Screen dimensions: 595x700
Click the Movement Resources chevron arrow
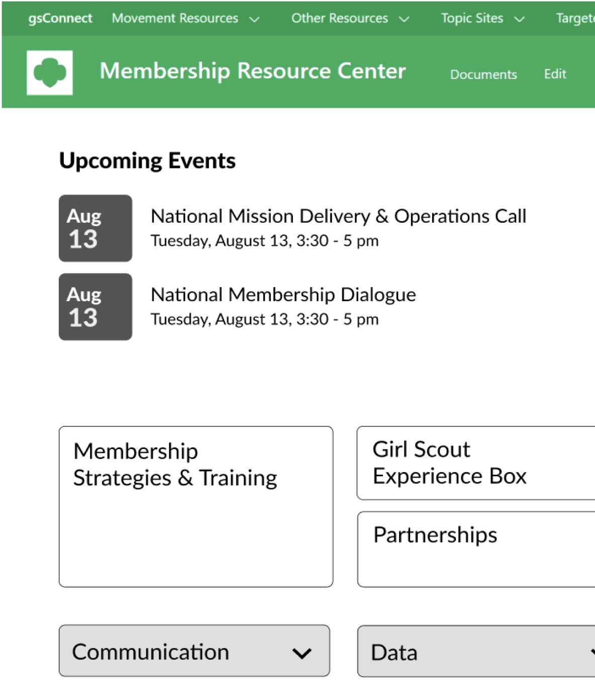pos(255,20)
